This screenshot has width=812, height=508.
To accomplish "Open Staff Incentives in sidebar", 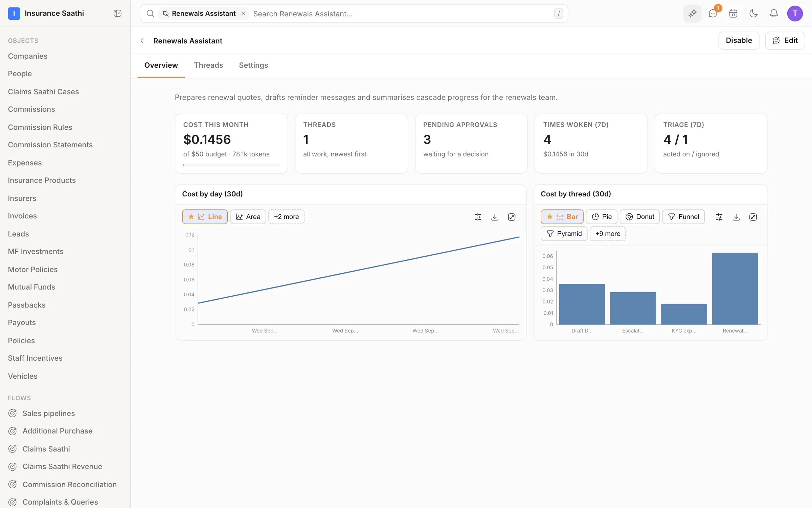I will point(35,358).
